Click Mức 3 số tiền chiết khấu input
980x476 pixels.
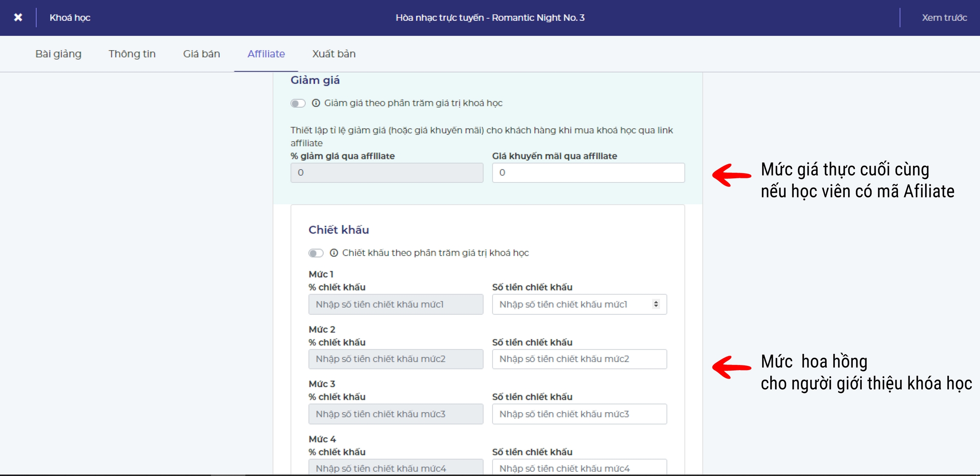coord(579,414)
